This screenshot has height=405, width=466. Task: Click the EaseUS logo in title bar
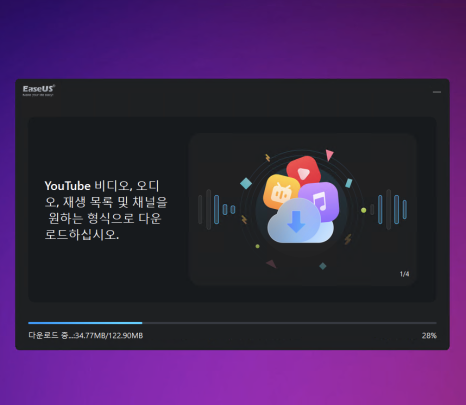[x=39, y=90]
